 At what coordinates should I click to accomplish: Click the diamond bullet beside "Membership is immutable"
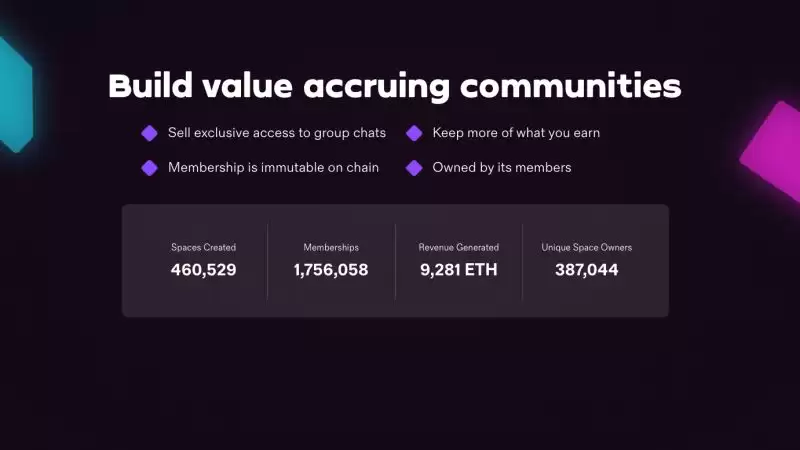149,168
